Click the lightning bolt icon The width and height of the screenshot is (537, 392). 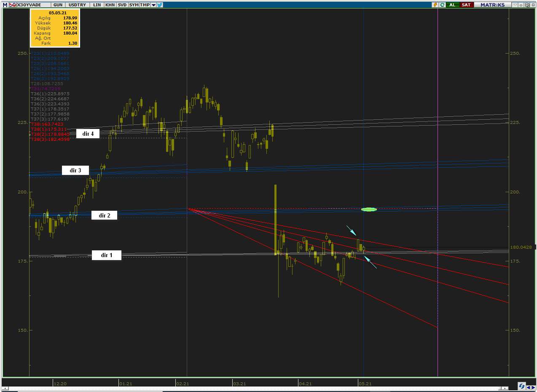(x=435, y=5)
